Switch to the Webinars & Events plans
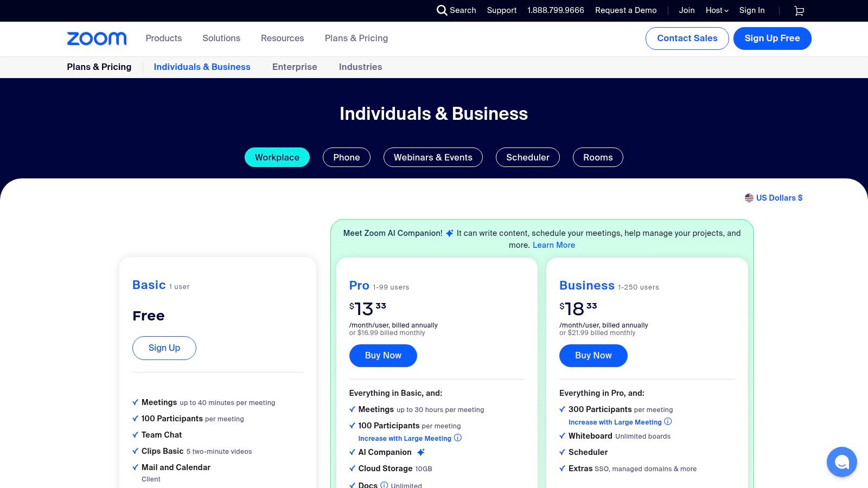868x488 pixels. [433, 157]
